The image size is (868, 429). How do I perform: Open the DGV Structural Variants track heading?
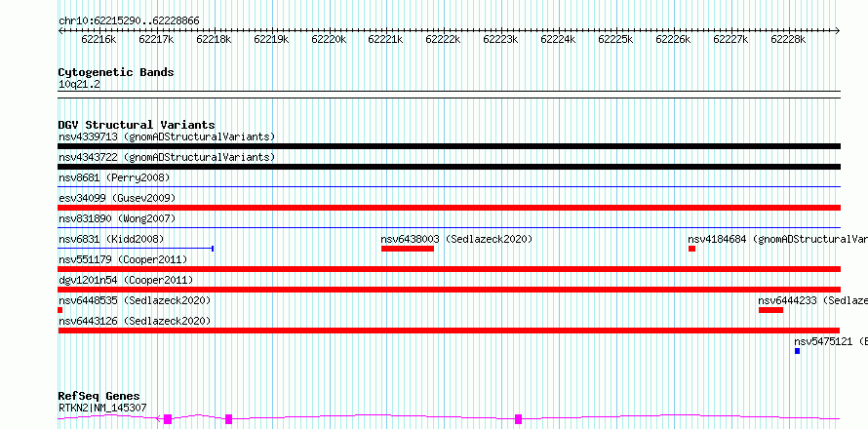pyautogui.click(x=137, y=125)
